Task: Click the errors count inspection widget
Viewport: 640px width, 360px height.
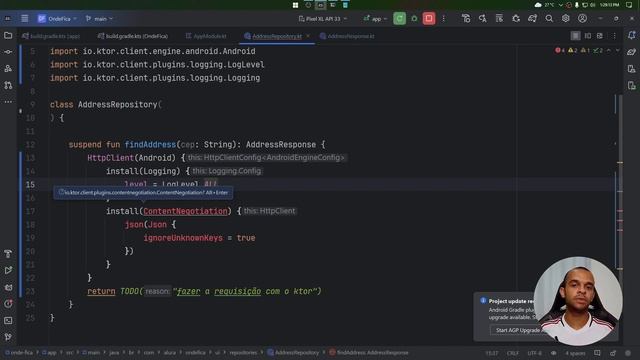Action: pyautogui.click(x=560, y=50)
